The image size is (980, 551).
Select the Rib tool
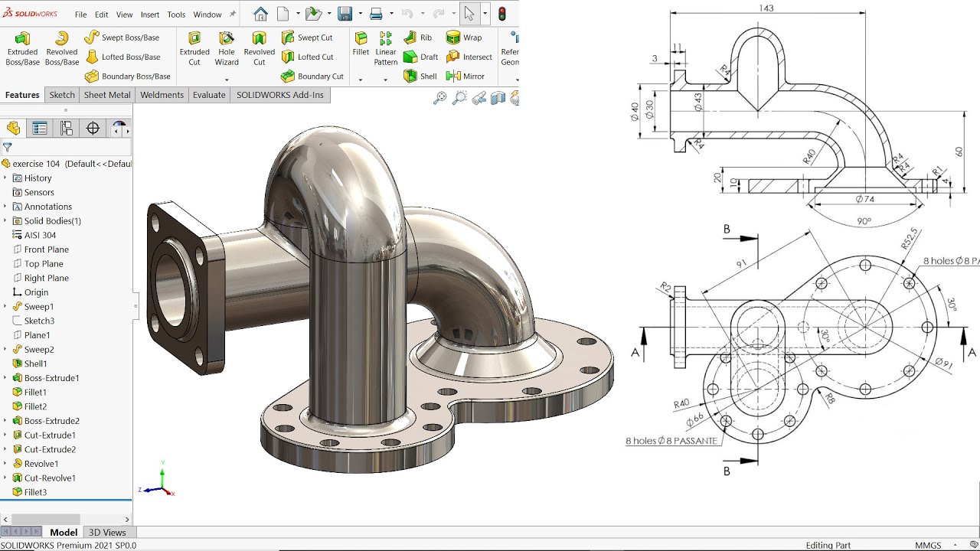pos(417,37)
